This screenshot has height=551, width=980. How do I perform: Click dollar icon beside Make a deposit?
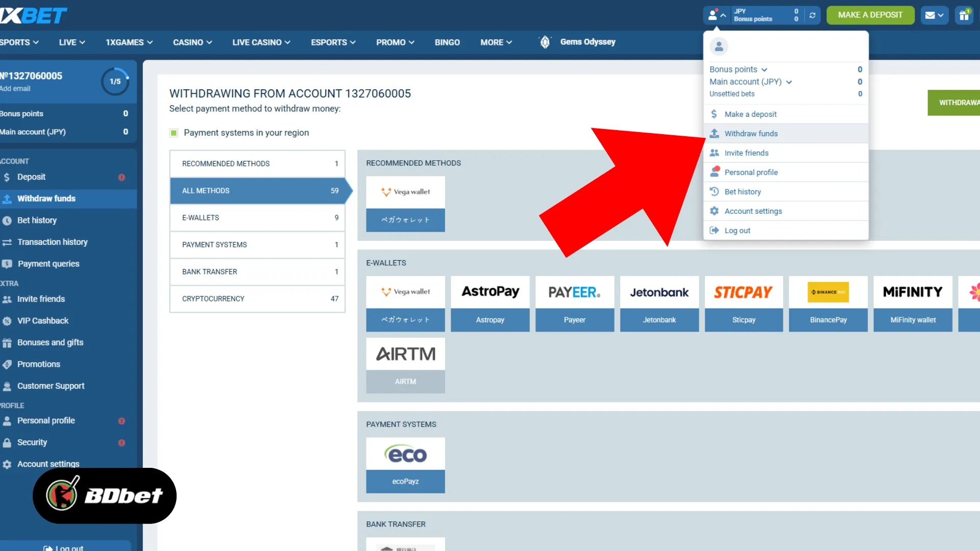point(714,114)
